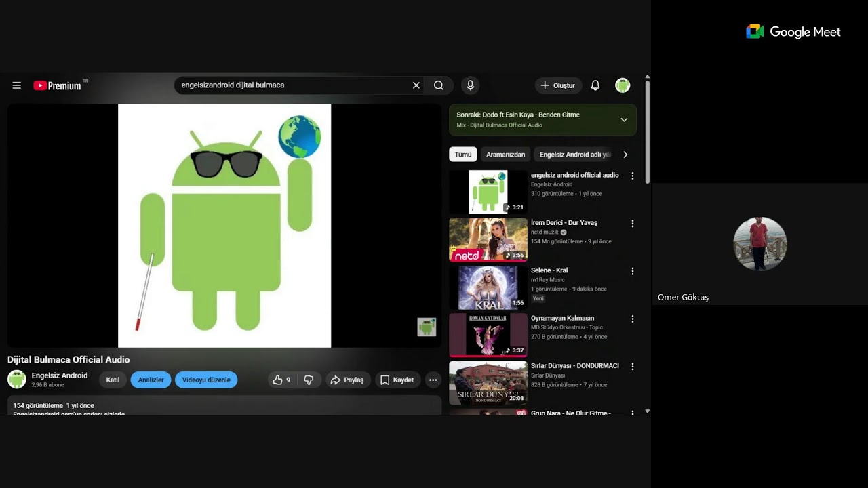Open the İrem Derici - Dur Yavaş title
The height and width of the screenshot is (488, 868).
pos(564,222)
